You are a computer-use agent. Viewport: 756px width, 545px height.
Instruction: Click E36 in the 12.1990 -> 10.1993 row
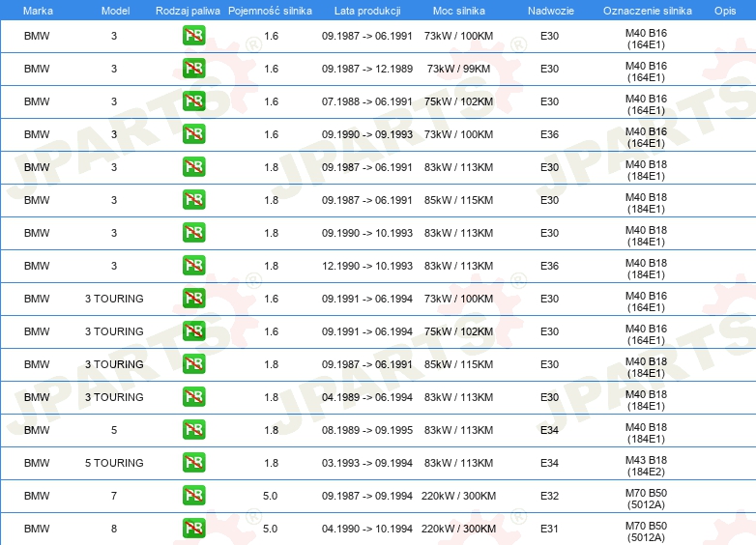click(x=549, y=266)
